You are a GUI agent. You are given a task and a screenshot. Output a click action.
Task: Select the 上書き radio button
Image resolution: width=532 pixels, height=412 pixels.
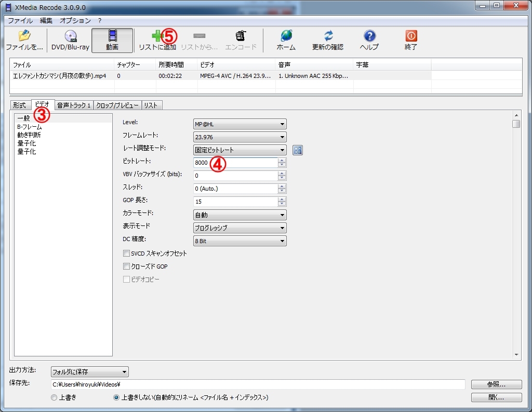click(54, 397)
